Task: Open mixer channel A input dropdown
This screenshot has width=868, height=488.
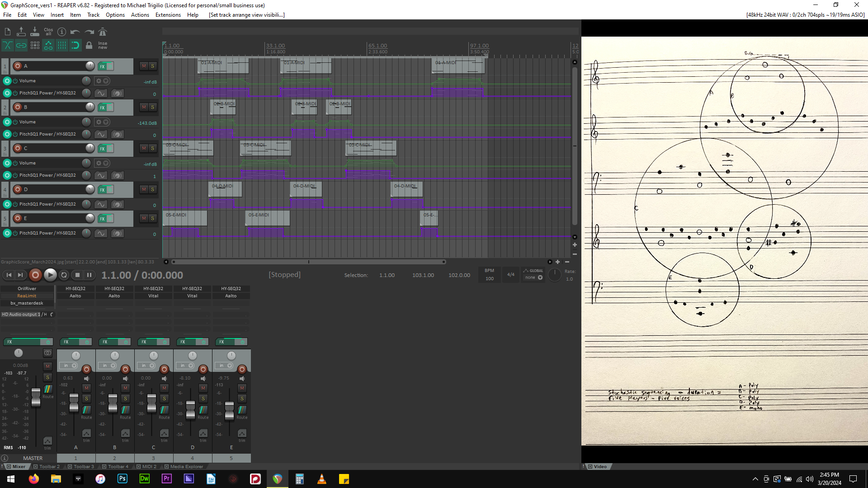Action: [x=70, y=366]
